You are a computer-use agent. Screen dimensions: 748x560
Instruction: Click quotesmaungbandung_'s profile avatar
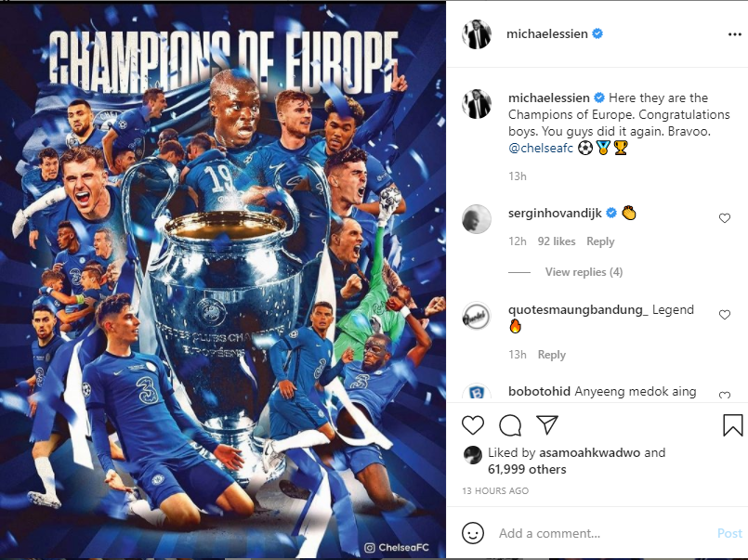(x=476, y=316)
